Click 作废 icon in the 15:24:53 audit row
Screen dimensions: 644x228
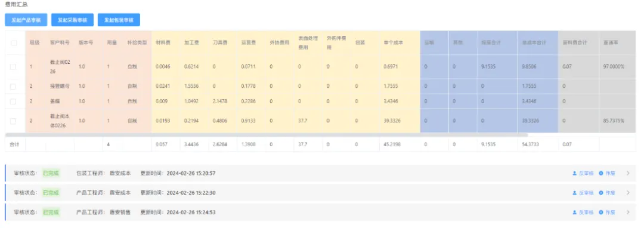(601, 212)
